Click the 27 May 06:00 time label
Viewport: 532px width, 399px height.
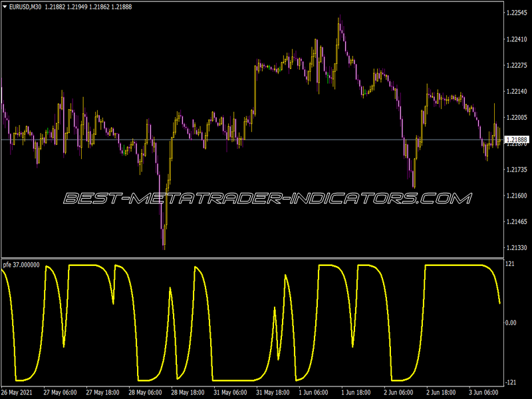click(60, 392)
